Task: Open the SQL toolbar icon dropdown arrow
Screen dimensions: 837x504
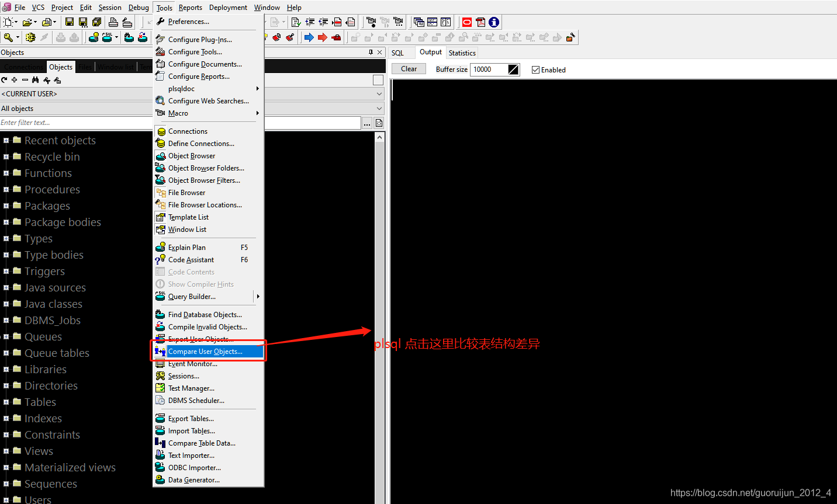Action: pos(116,37)
